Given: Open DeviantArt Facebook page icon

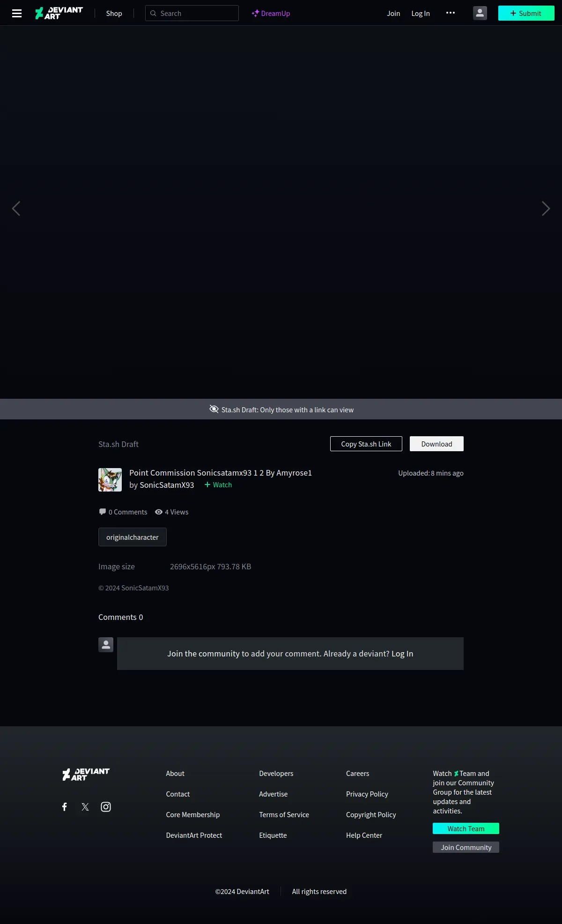Looking at the screenshot, I should tap(65, 806).
